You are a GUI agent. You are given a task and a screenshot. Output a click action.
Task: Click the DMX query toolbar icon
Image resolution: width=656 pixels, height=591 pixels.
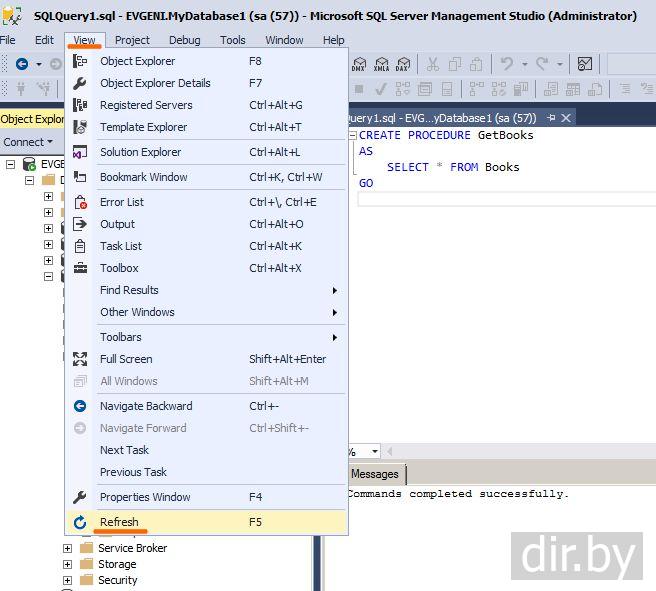(x=359, y=64)
